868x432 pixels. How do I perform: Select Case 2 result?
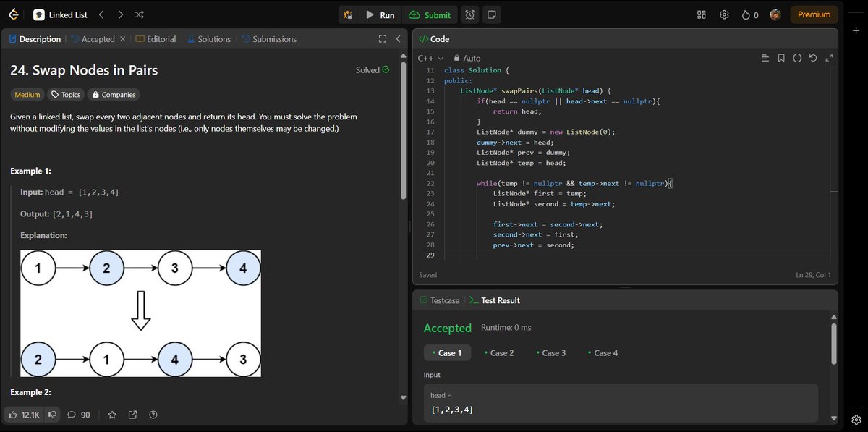(499, 352)
